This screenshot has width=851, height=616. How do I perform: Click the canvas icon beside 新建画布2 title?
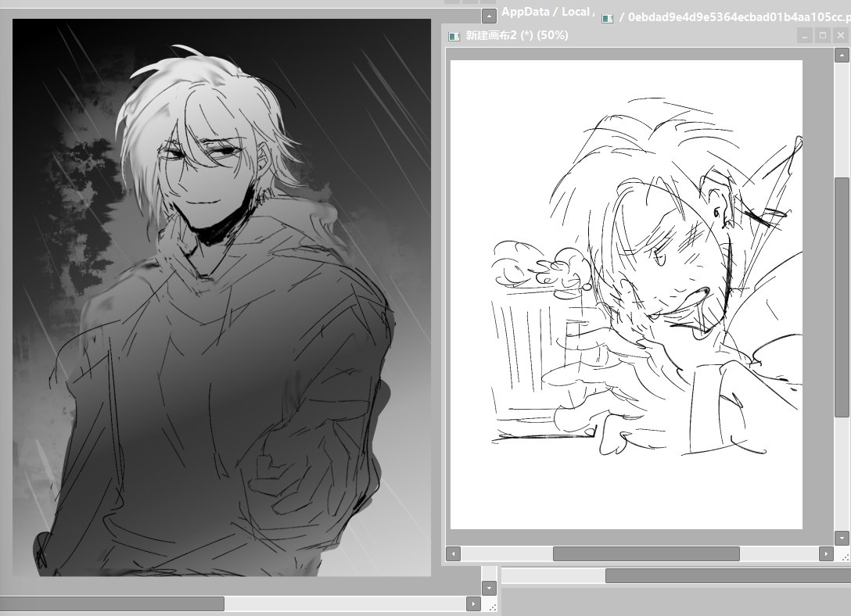tap(454, 36)
